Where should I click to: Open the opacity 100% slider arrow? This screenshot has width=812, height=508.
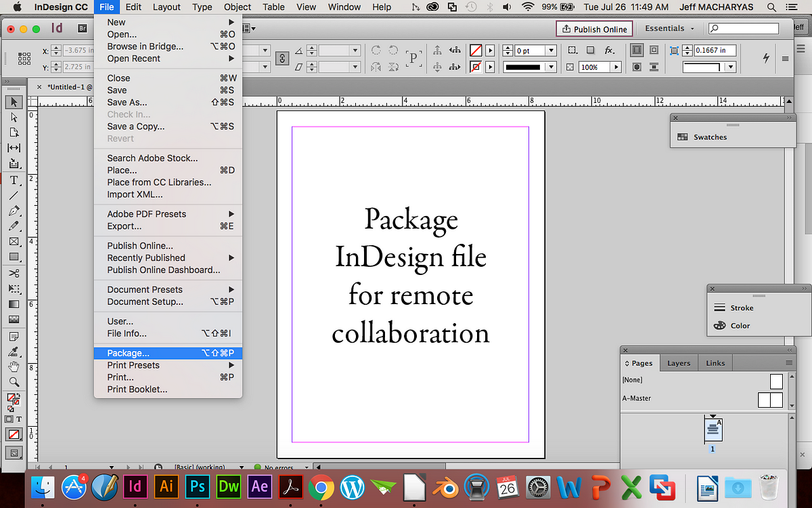point(616,66)
